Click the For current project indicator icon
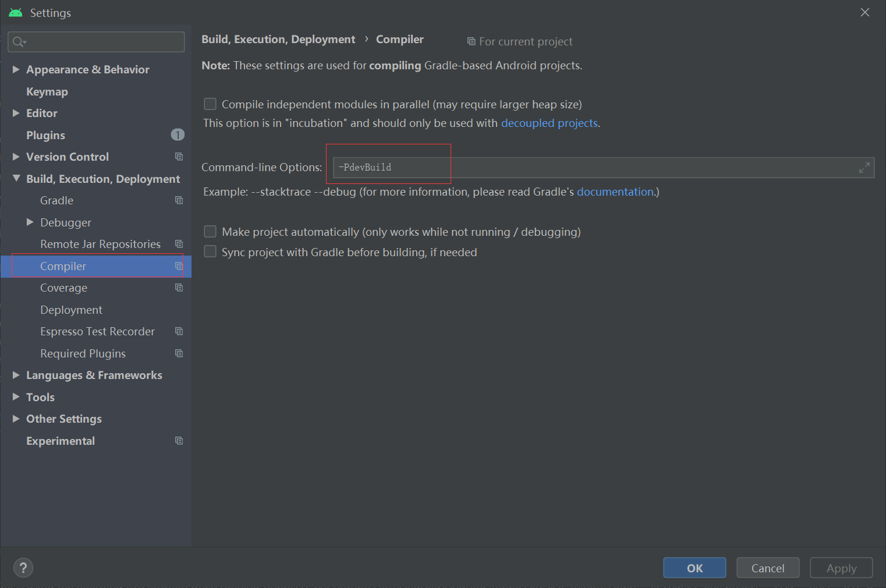This screenshot has height=588, width=886. [x=471, y=41]
